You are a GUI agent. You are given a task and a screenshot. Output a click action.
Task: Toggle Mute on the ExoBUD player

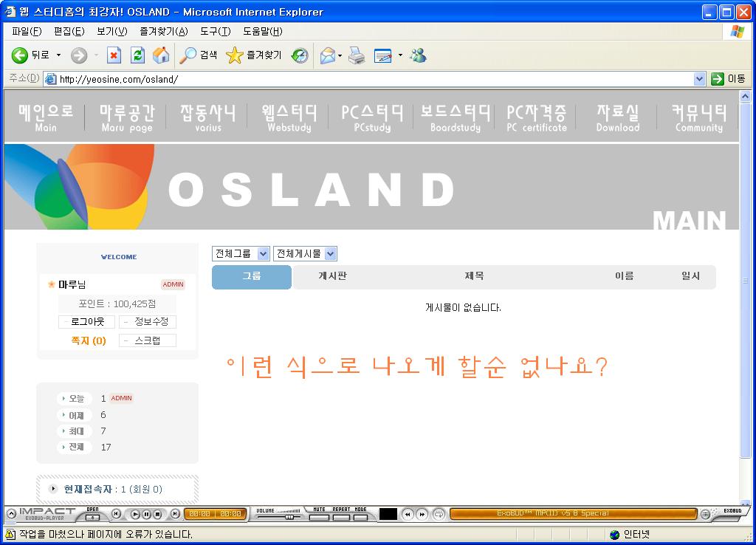(x=319, y=516)
